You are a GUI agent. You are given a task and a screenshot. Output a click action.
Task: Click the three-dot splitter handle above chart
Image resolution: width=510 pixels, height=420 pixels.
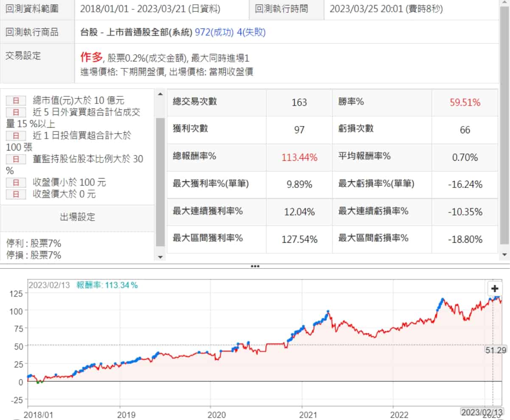pyautogui.click(x=255, y=266)
